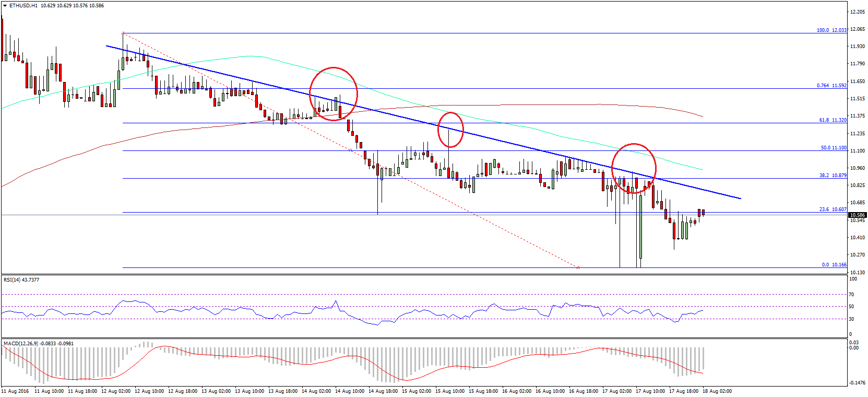Select the 50.0 11.100 Fibonacci level label
The height and width of the screenshot is (397, 868).
tap(834, 148)
